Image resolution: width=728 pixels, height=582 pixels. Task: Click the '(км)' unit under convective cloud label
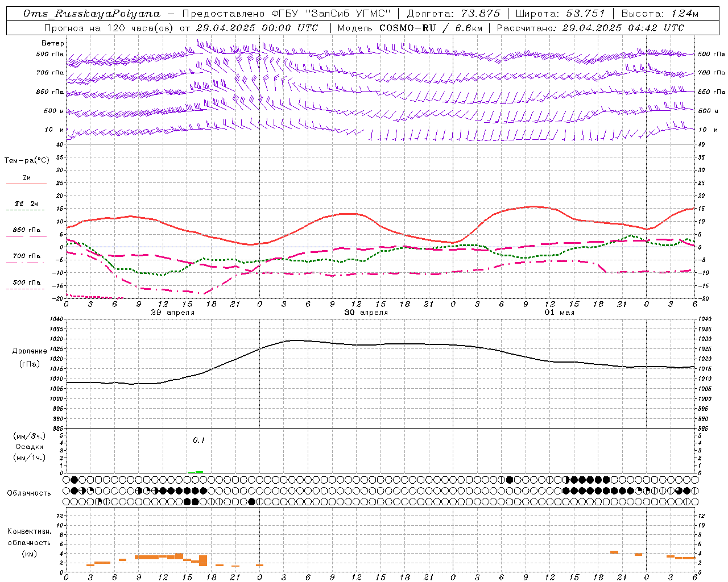tap(30, 554)
